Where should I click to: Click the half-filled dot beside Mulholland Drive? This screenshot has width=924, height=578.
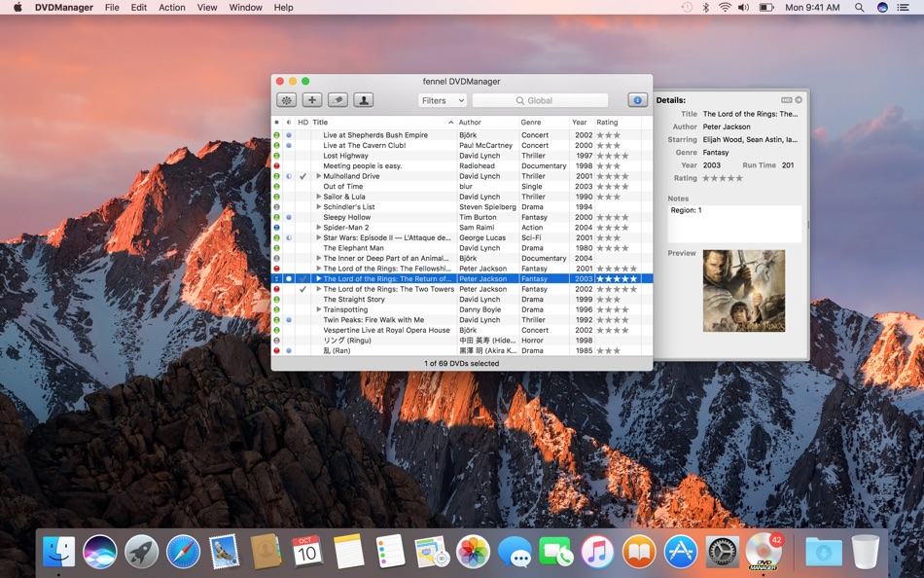point(289,176)
